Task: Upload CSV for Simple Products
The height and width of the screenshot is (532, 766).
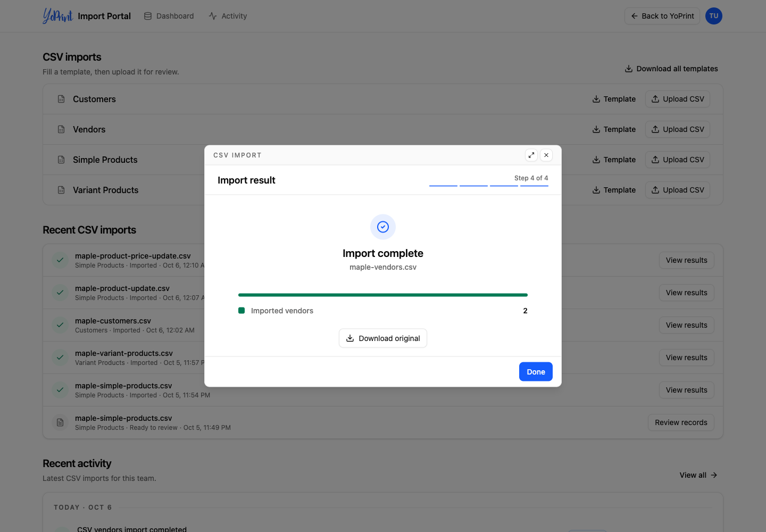Action: (678, 160)
